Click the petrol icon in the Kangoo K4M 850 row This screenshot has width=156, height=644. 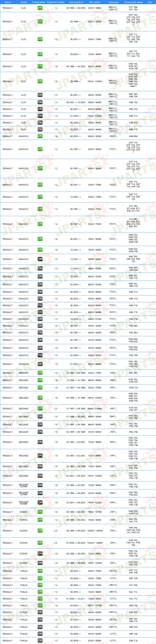tap(40, 136)
